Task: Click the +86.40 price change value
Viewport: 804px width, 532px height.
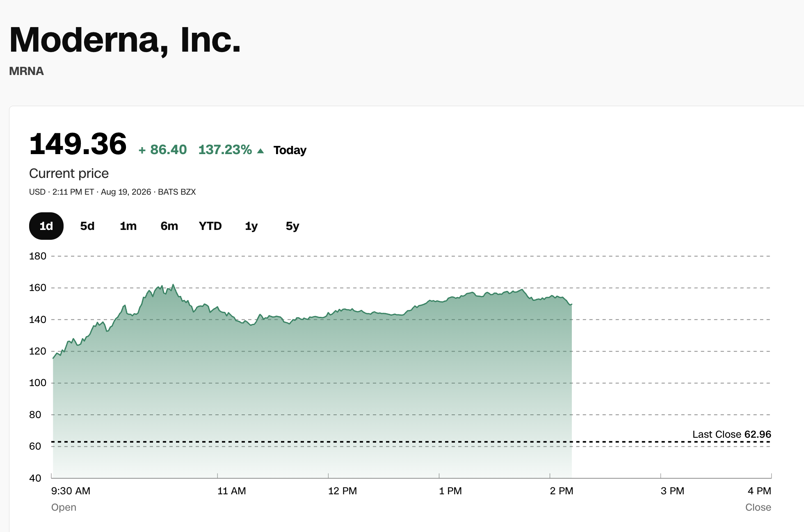Action: [163, 150]
